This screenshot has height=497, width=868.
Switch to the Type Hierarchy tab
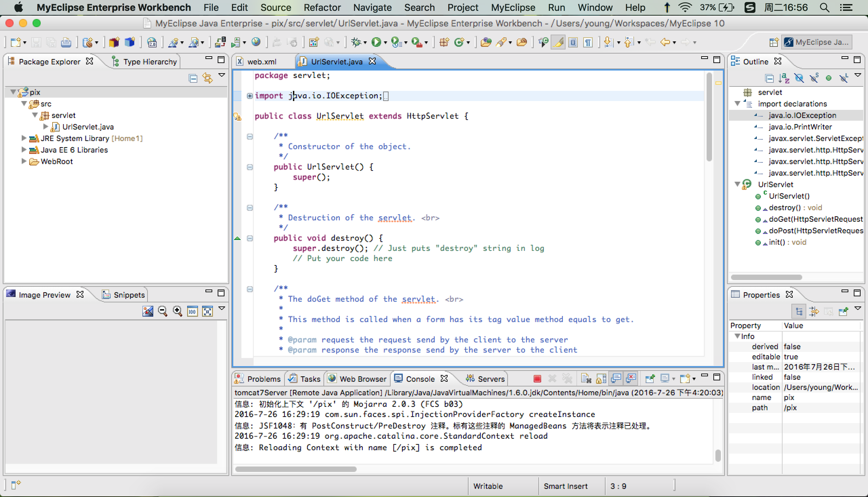click(145, 61)
